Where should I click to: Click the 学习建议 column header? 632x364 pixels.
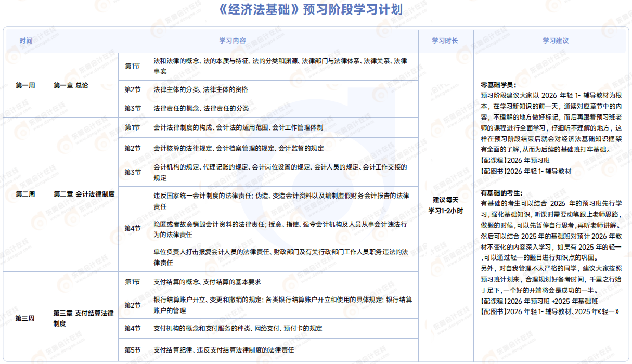[x=556, y=41]
